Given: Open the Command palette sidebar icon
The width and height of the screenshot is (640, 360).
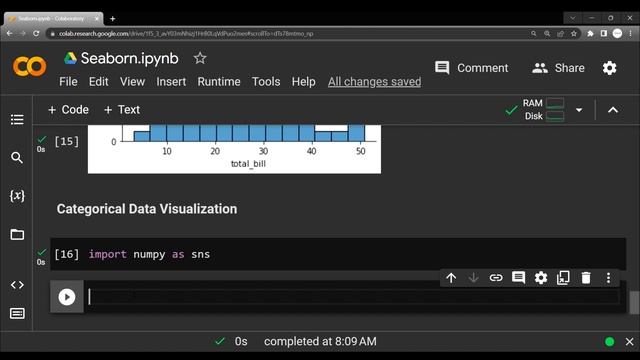Looking at the screenshot, I should (x=17, y=313).
